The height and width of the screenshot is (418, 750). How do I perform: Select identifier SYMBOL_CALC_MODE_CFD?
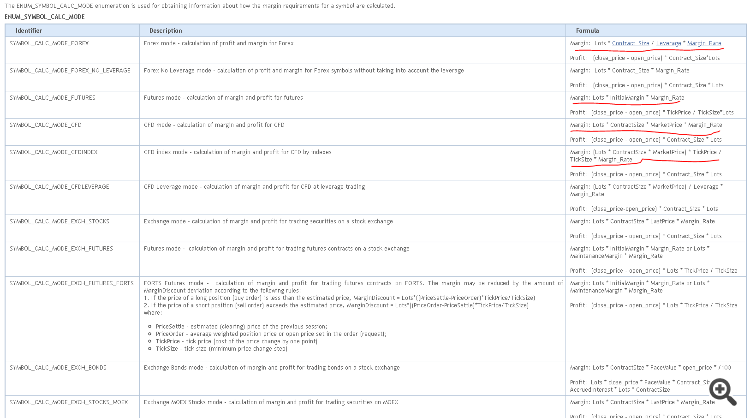[x=45, y=125]
